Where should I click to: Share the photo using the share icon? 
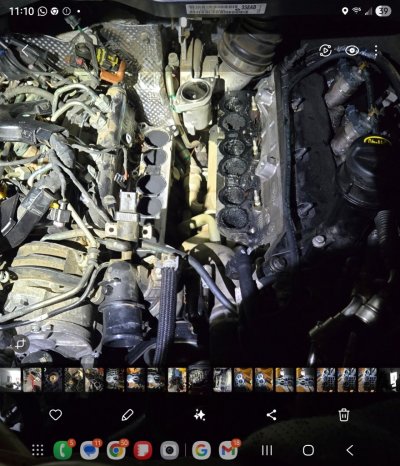271,415
